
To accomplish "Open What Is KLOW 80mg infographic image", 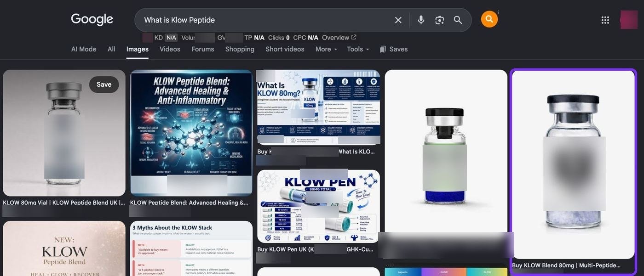I will 318,108.
